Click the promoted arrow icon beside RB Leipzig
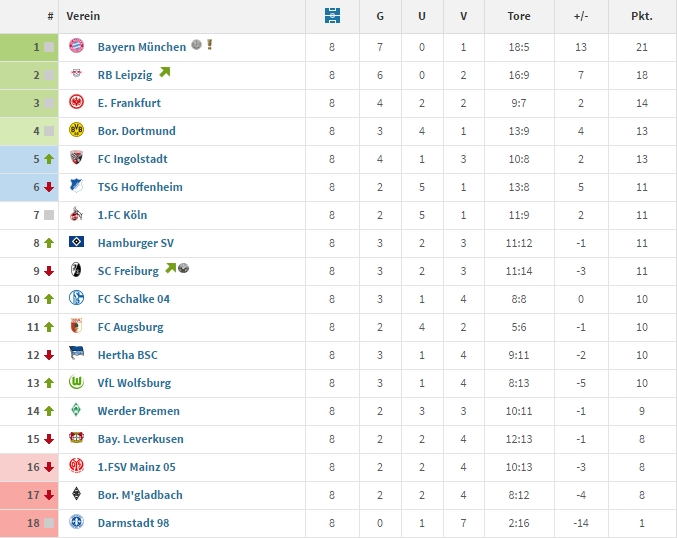 click(164, 73)
